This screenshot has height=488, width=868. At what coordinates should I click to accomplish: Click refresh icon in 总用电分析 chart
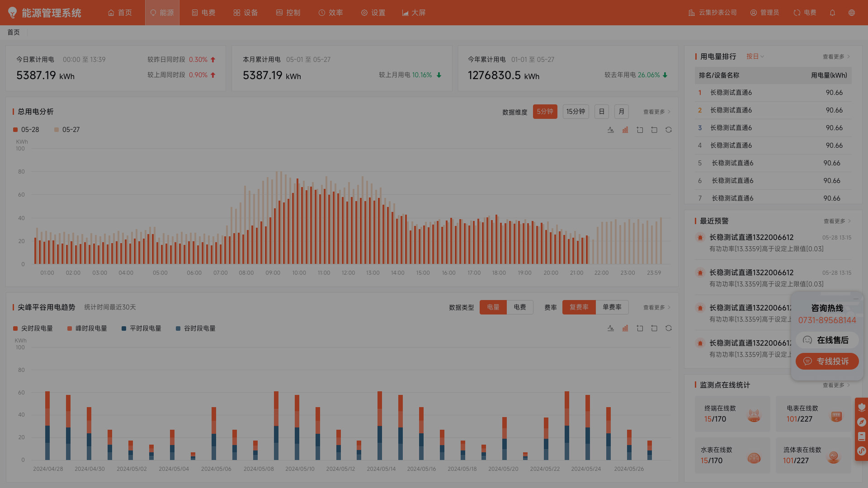[669, 130]
